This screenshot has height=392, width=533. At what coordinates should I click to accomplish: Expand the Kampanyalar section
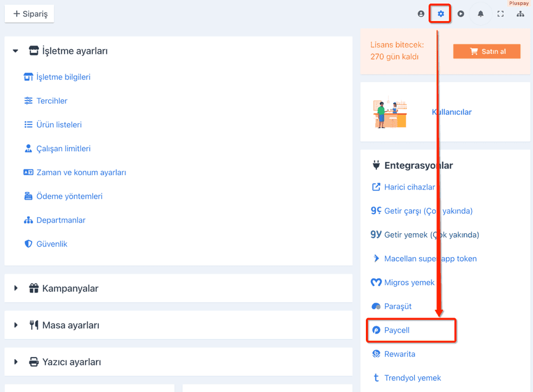coord(16,288)
